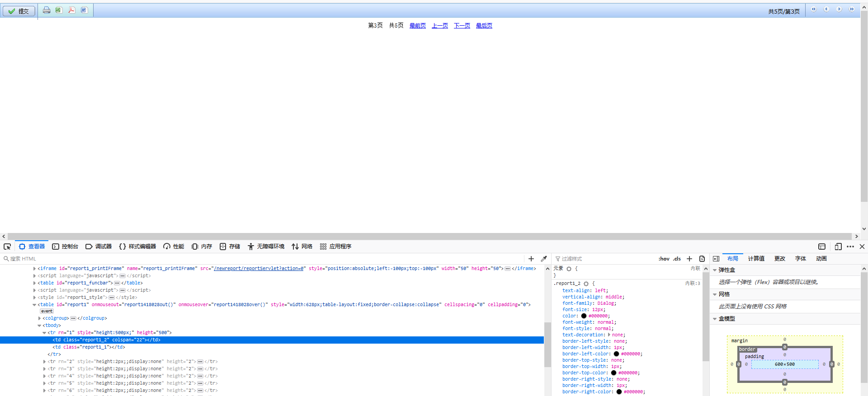Expand the ellipsis badge in the colgroup node

point(73,318)
